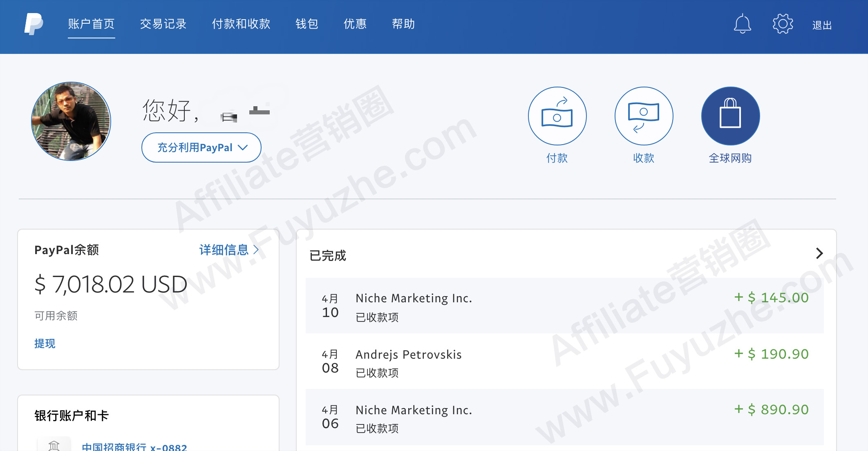Click the 提现 withdraw link
The height and width of the screenshot is (451, 868).
pos(45,344)
